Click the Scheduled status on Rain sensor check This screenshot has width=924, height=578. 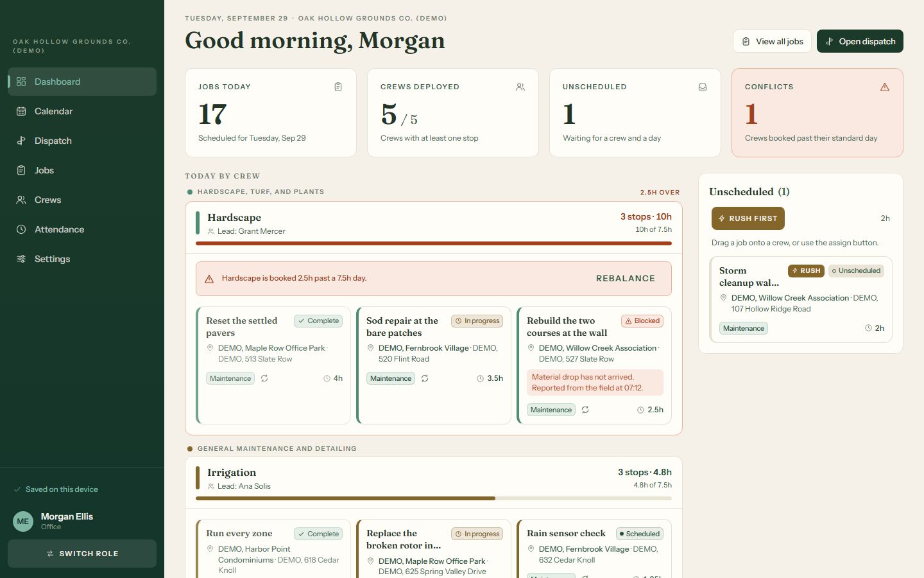coord(640,534)
